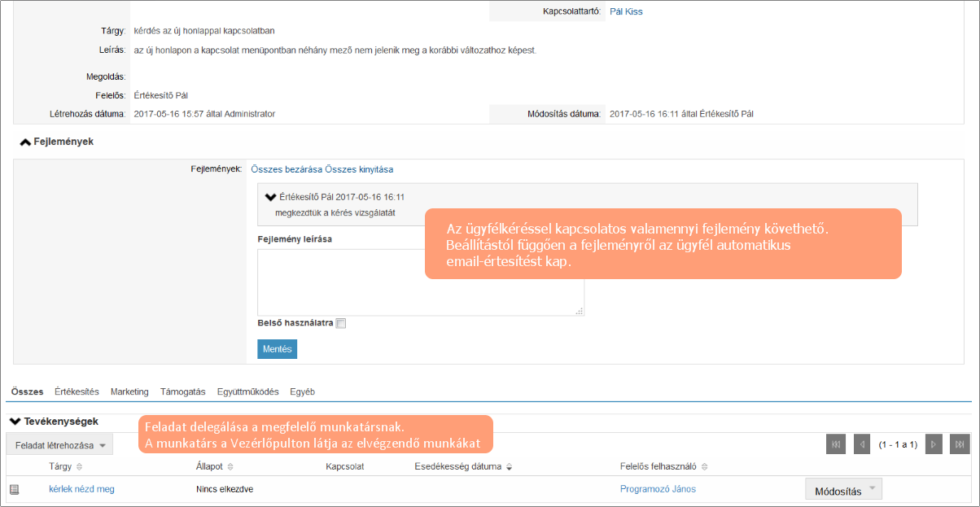Collapse the Tevékenységek panel

click(x=15, y=422)
